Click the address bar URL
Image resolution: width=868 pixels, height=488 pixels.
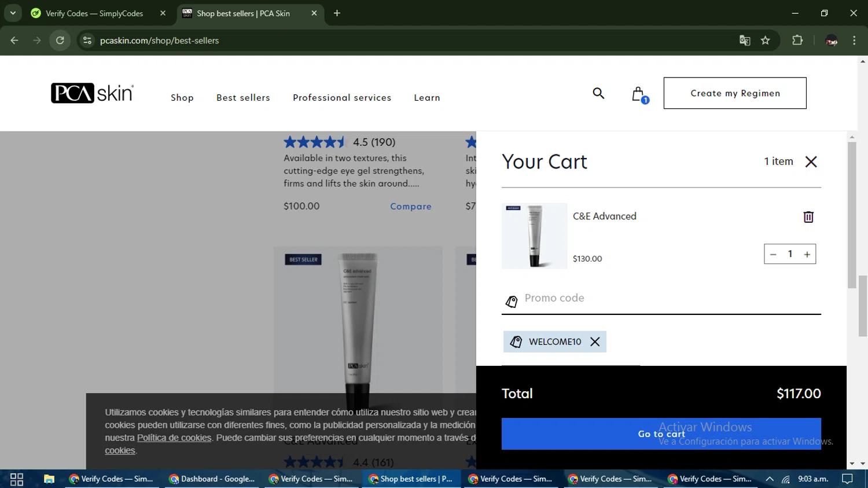159,41
